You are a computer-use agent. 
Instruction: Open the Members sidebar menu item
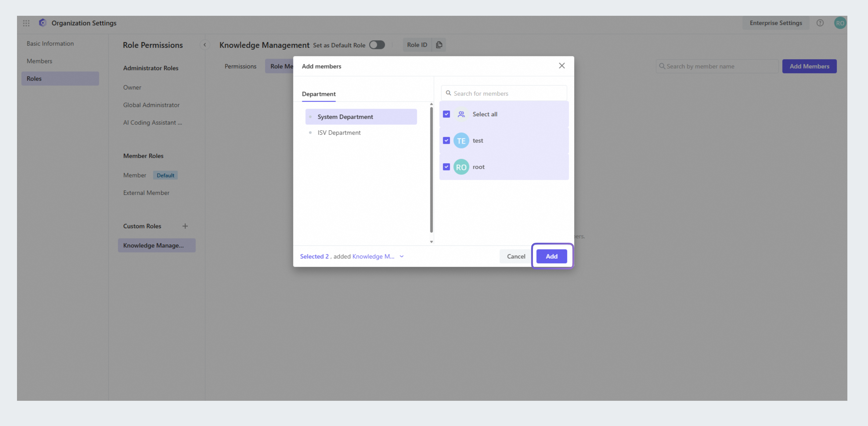[39, 61]
